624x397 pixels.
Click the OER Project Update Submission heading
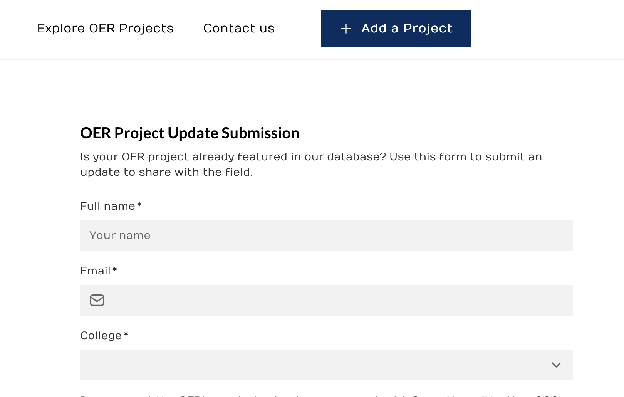(x=190, y=133)
